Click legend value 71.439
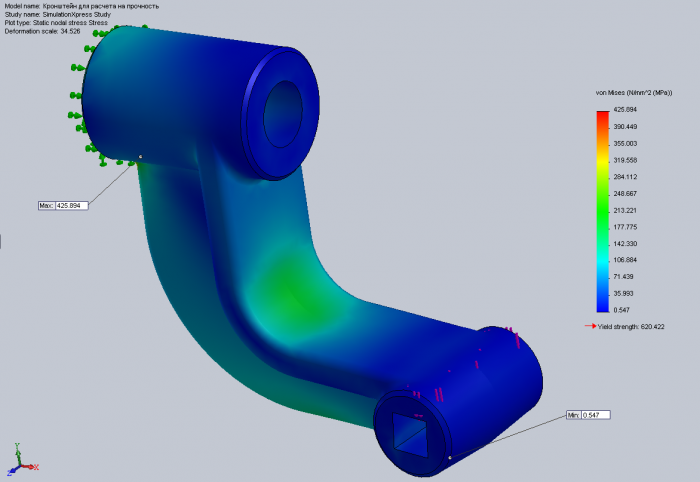The height and width of the screenshot is (482, 700). (x=623, y=277)
